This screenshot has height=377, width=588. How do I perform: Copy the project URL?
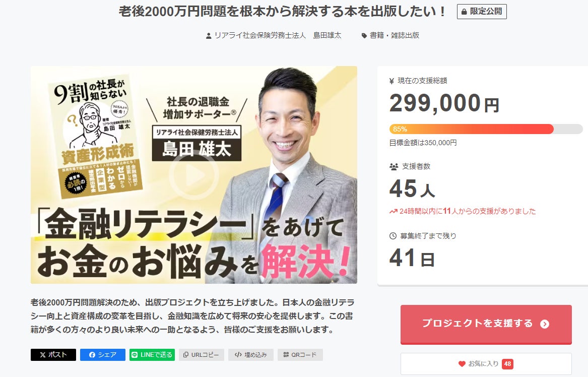click(x=202, y=354)
